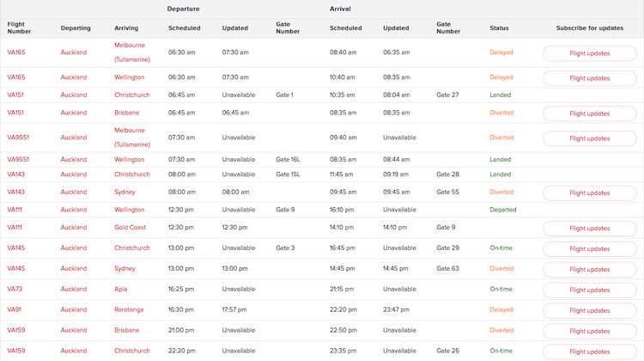
Task: Open Flight updates for VA159 to Christchurch
Action: click(589, 352)
